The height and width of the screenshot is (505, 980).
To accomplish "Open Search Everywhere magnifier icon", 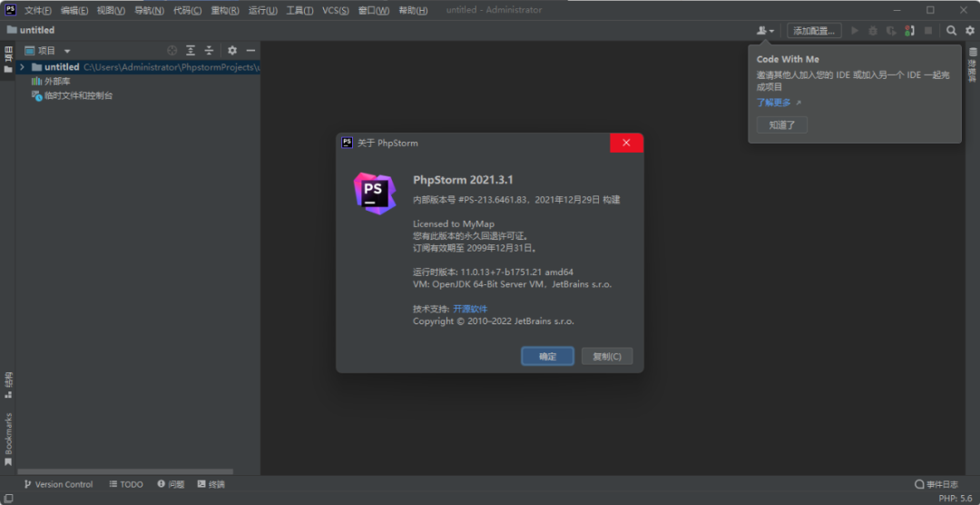I will [951, 30].
